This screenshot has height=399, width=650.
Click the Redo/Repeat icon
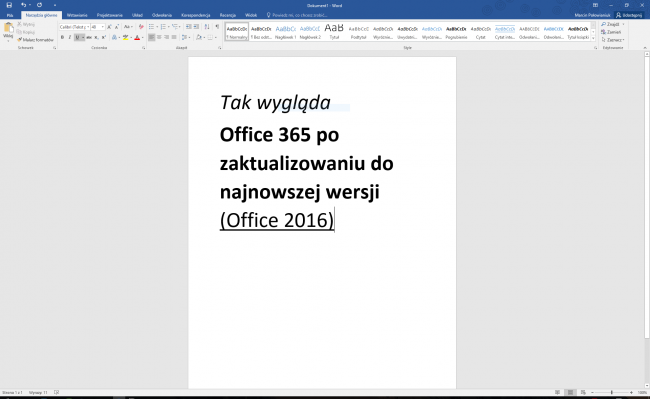39,5
